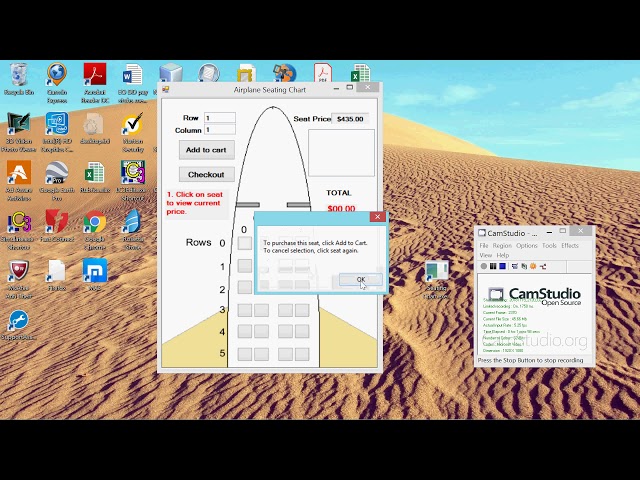Open LC3 Simulate shortcut icon beside Fast Connect
This screenshot has height=480, width=640.
(x=18, y=229)
